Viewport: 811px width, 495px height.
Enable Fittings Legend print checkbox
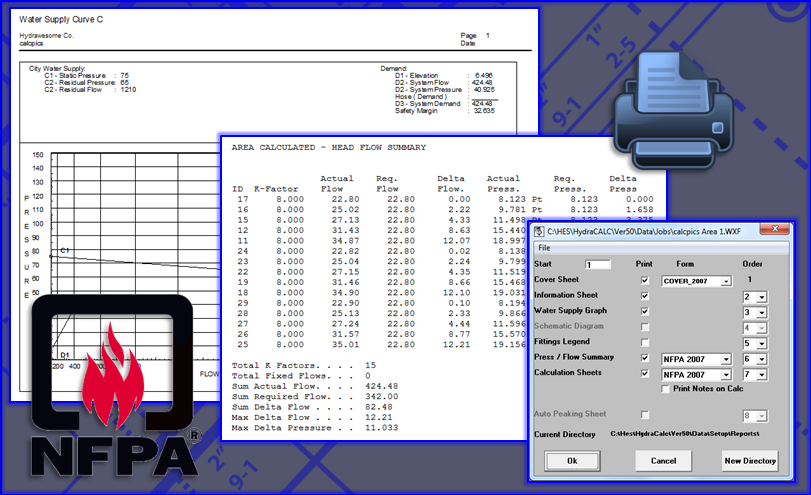(645, 343)
